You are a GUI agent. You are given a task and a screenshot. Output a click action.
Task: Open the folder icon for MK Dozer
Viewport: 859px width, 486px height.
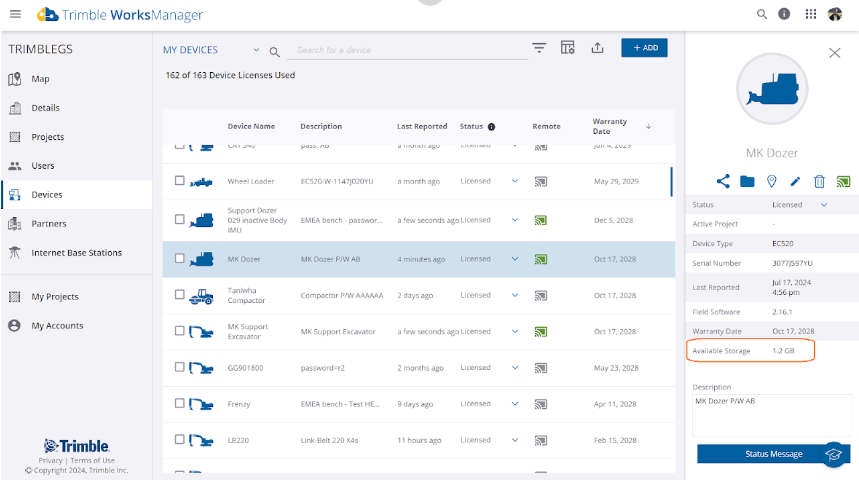[747, 181]
